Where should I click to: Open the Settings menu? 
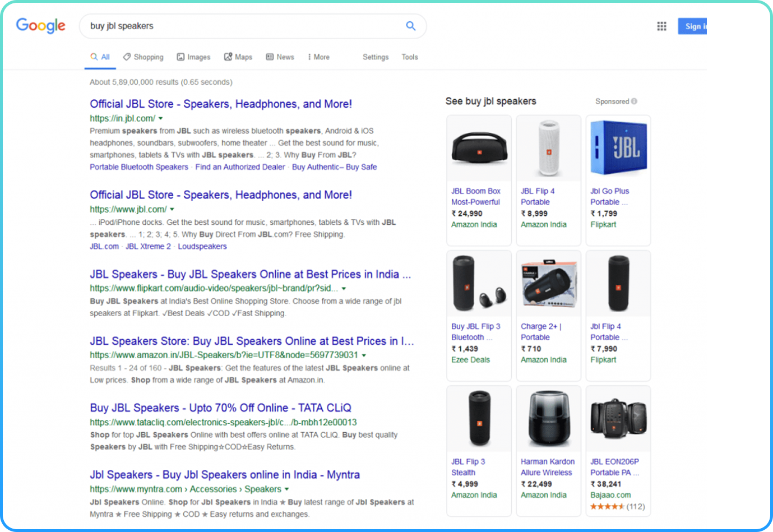click(x=375, y=57)
